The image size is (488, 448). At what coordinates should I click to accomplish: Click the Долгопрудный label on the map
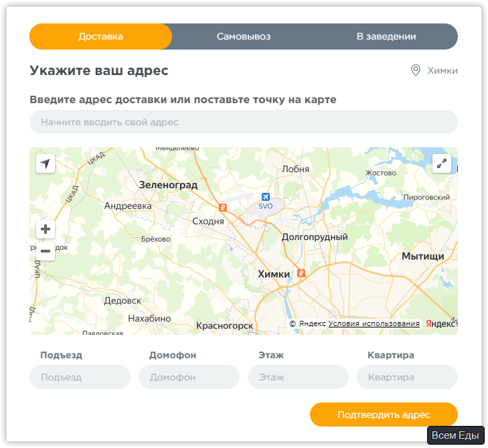click(x=315, y=237)
